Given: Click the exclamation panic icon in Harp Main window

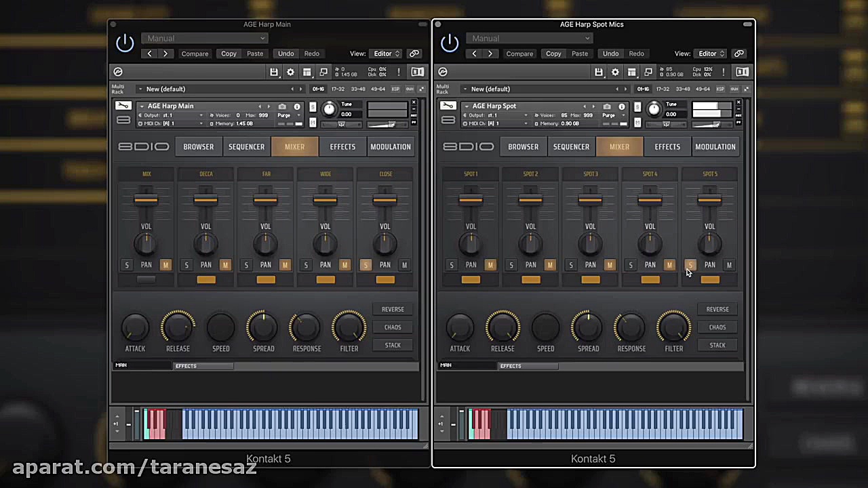Looking at the screenshot, I should [399, 72].
